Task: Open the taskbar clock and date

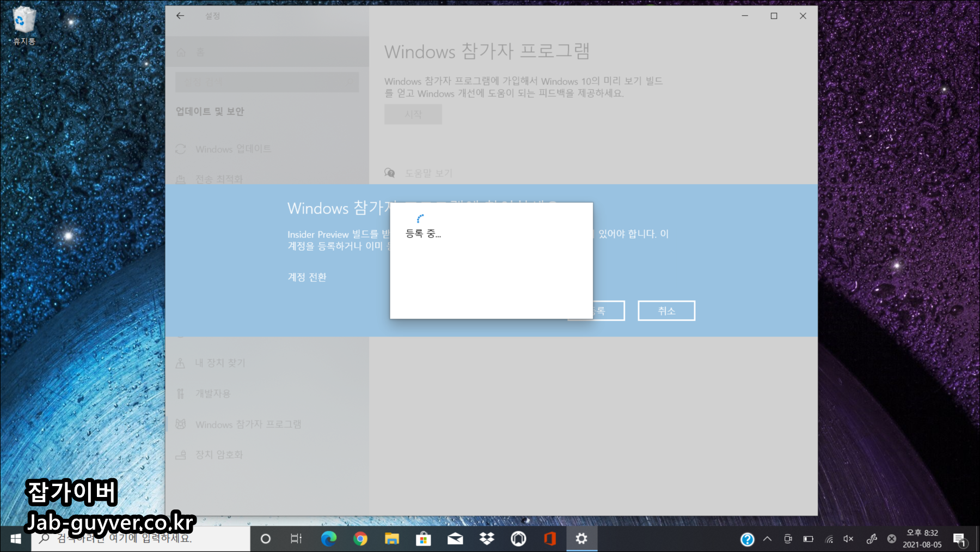Action: click(x=922, y=539)
